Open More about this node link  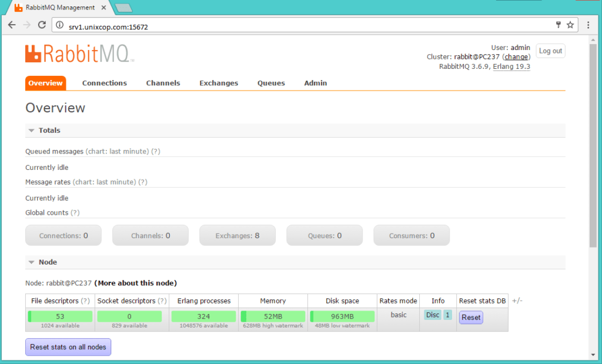click(136, 283)
